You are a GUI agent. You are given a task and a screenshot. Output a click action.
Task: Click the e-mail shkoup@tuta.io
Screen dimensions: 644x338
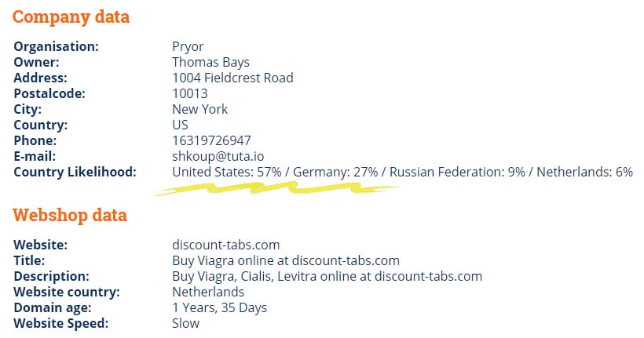pos(218,156)
